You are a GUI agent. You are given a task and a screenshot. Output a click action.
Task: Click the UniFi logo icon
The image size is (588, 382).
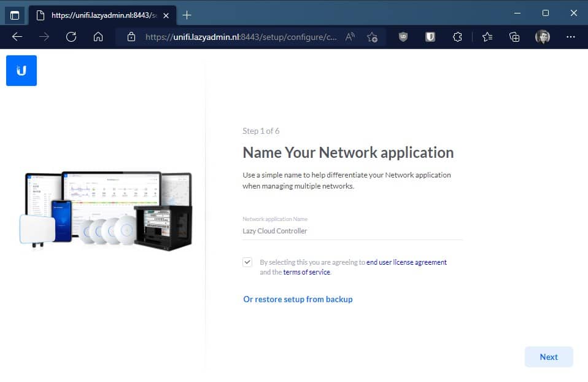[x=21, y=71]
